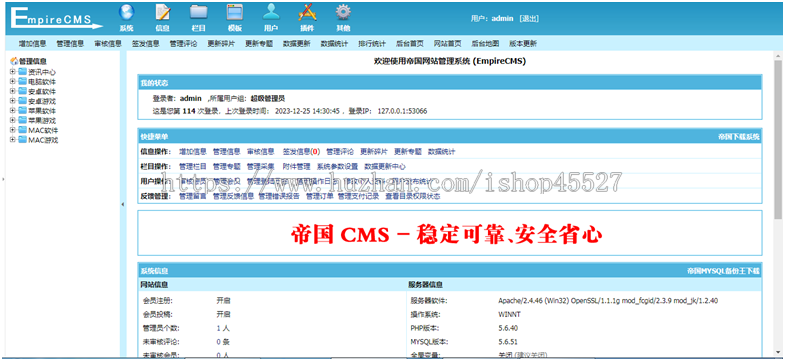Select 签发信息 in the top submenu bar
Screen dimensions: 785x361
(146, 44)
